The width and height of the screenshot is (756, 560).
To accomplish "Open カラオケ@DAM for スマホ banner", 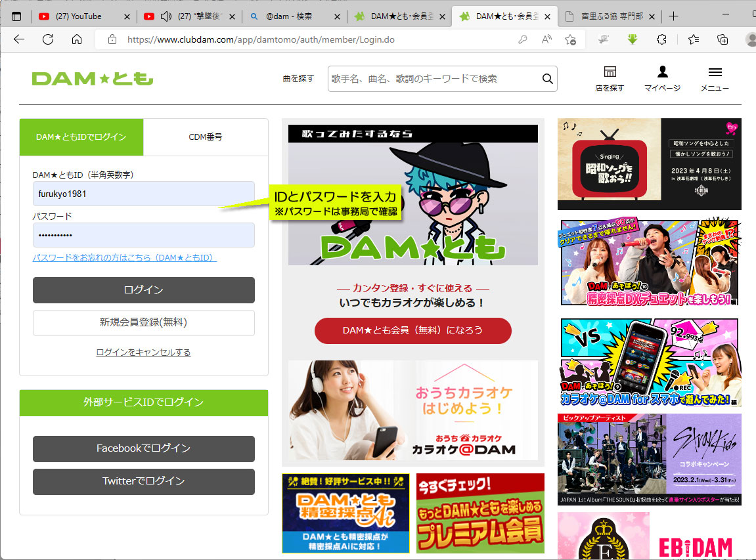I will (650, 362).
